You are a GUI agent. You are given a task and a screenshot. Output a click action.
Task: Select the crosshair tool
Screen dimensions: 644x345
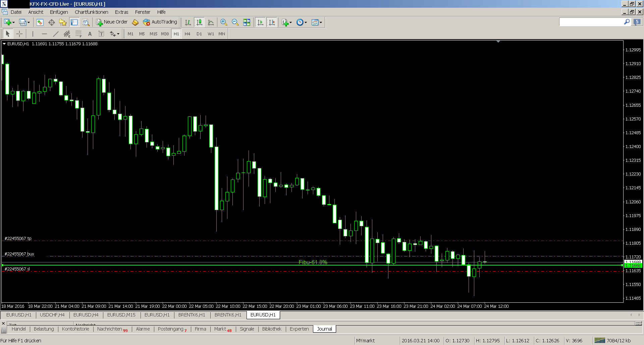(x=19, y=34)
